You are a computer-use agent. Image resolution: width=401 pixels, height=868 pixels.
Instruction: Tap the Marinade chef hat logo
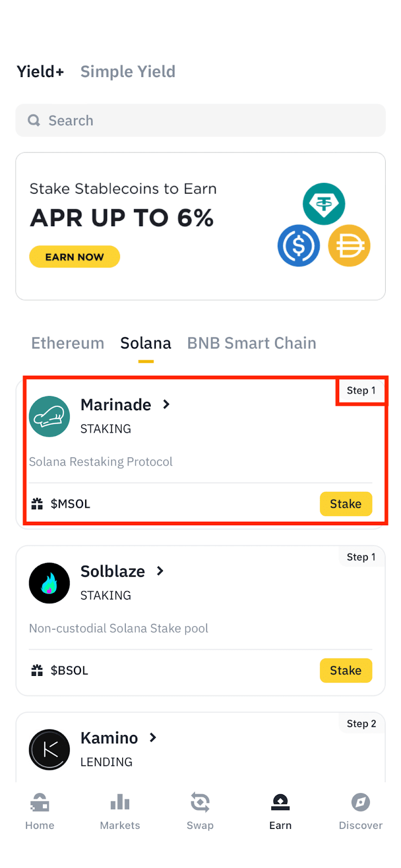pyautogui.click(x=49, y=417)
